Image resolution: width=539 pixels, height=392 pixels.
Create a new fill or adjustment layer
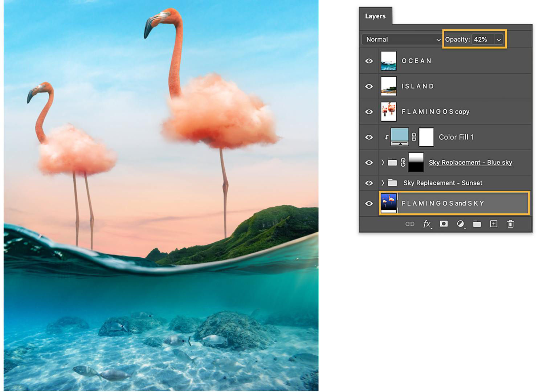coord(461,224)
